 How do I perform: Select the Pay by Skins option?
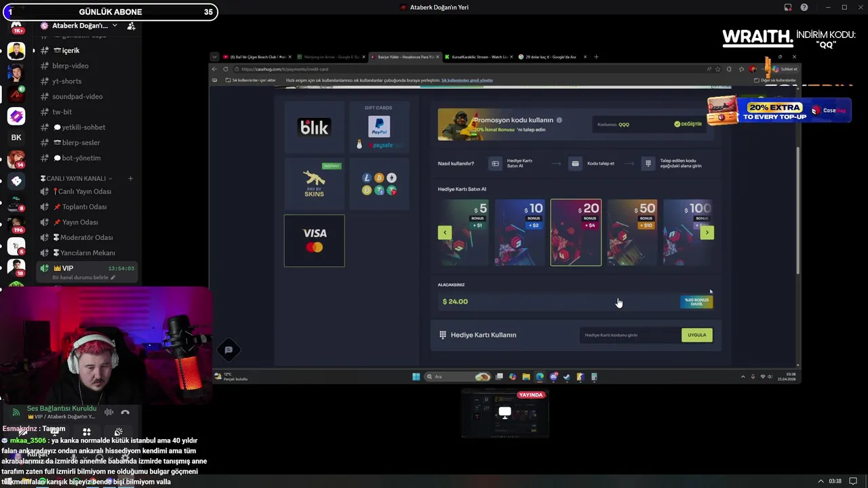pos(314,184)
